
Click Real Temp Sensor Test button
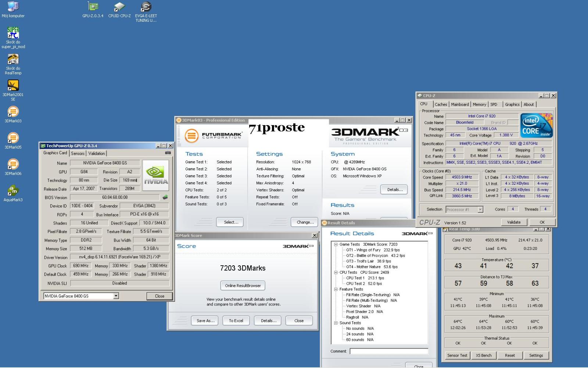[x=457, y=355]
